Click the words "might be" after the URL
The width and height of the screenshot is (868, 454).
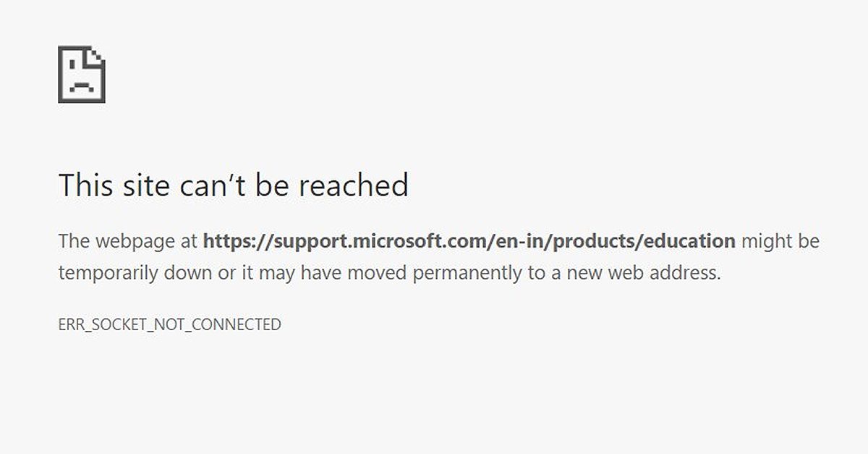tap(780, 241)
